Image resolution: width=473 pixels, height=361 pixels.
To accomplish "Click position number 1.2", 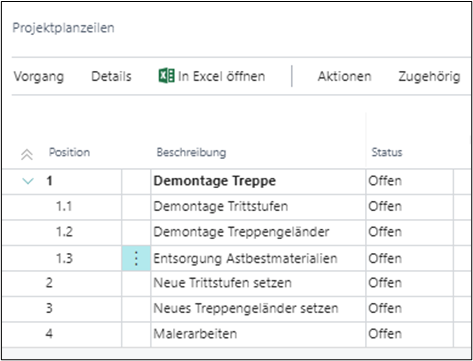I will click(64, 232).
